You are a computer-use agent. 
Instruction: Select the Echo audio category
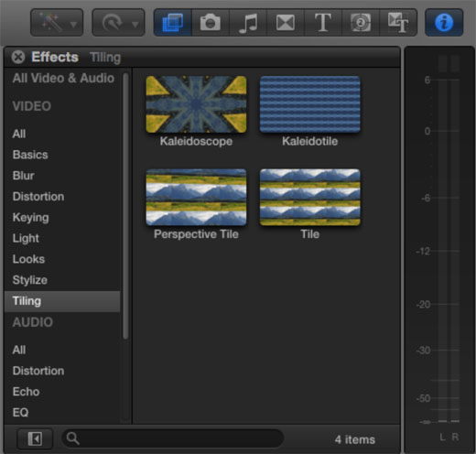(x=26, y=392)
